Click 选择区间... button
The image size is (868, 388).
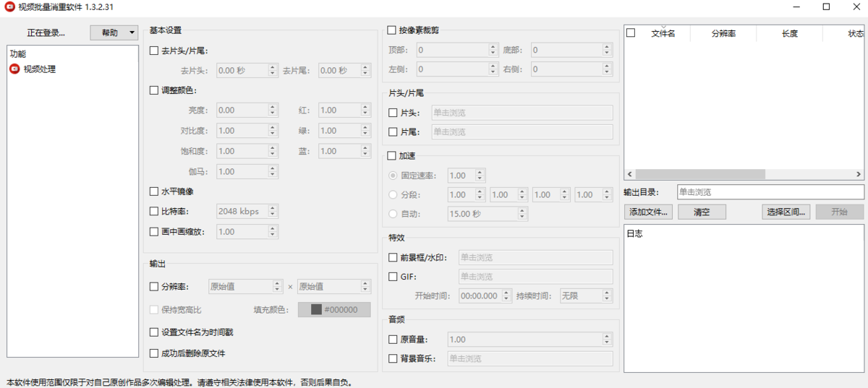click(x=786, y=212)
